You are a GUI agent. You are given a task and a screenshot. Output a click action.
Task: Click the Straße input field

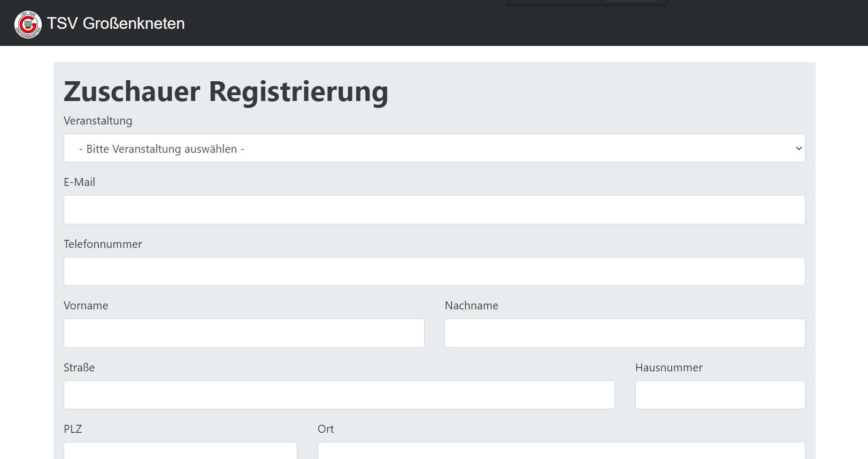tap(339, 395)
